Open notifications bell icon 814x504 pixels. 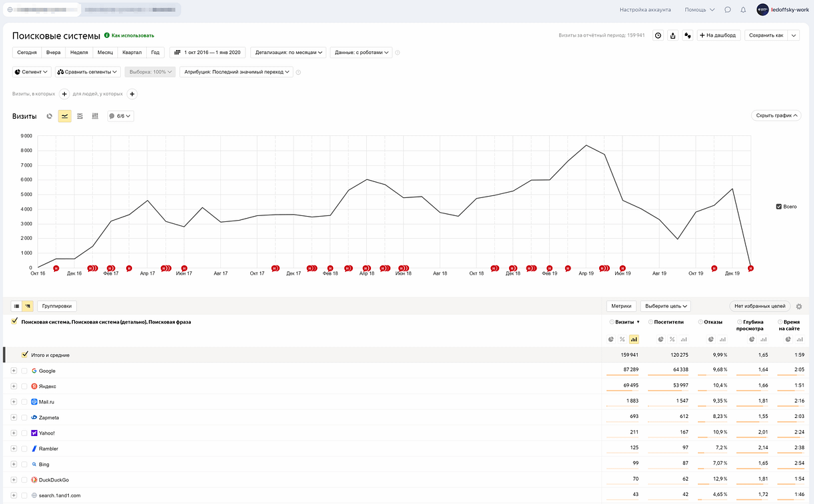[x=743, y=10]
